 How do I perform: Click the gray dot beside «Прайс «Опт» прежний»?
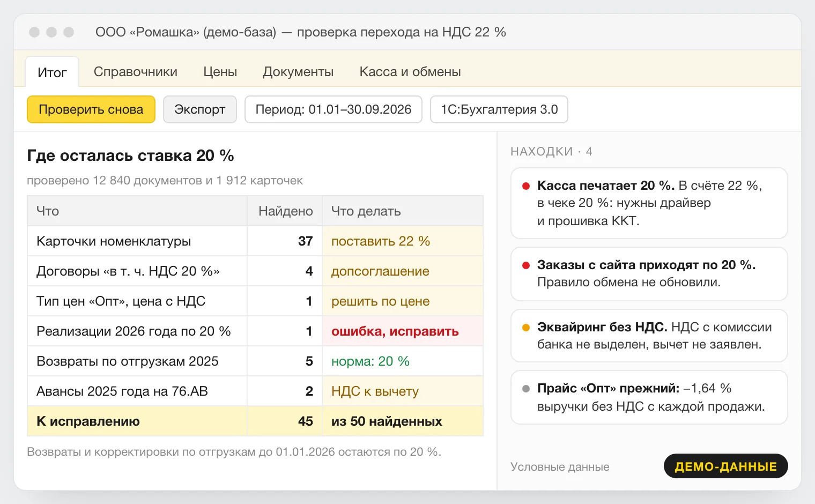click(x=526, y=389)
